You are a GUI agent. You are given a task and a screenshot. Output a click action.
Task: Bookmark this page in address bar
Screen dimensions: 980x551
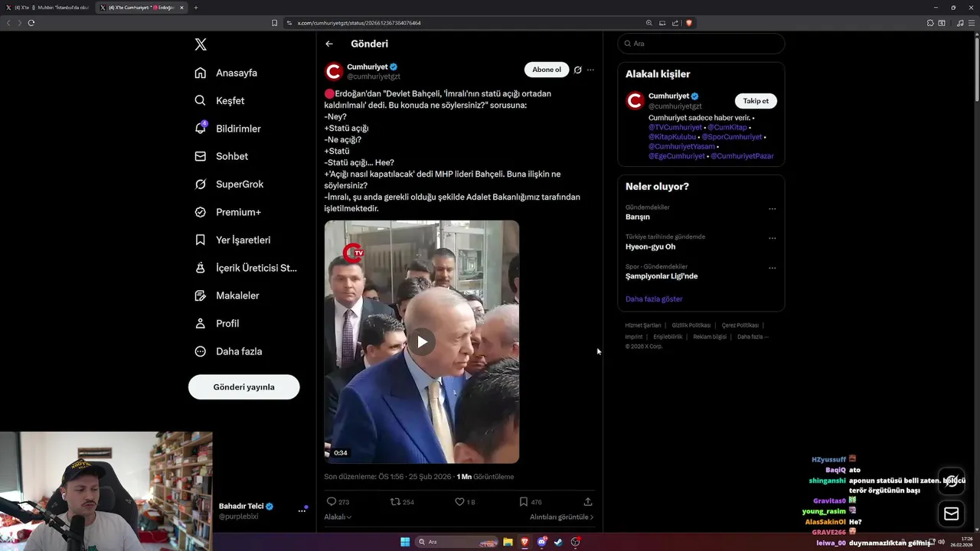[x=275, y=23]
